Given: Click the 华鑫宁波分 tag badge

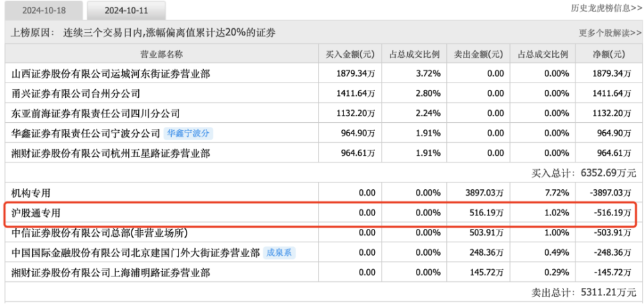Looking at the screenshot, I should [x=189, y=134].
